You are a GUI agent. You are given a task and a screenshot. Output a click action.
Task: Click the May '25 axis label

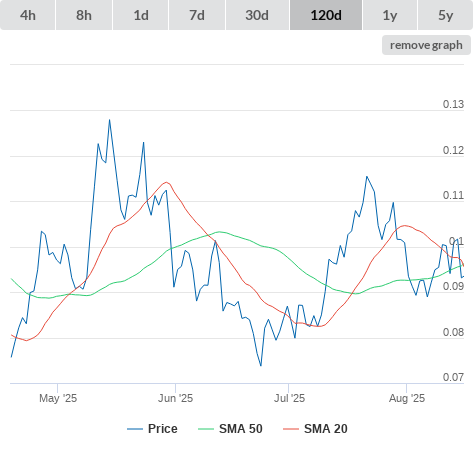pyautogui.click(x=58, y=398)
